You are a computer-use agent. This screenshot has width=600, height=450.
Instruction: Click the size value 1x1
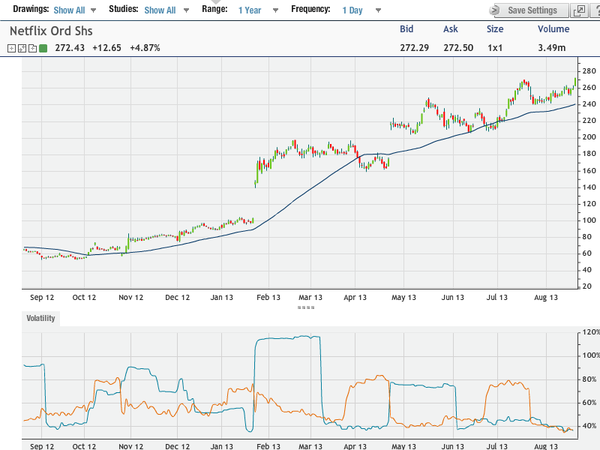coord(495,48)
